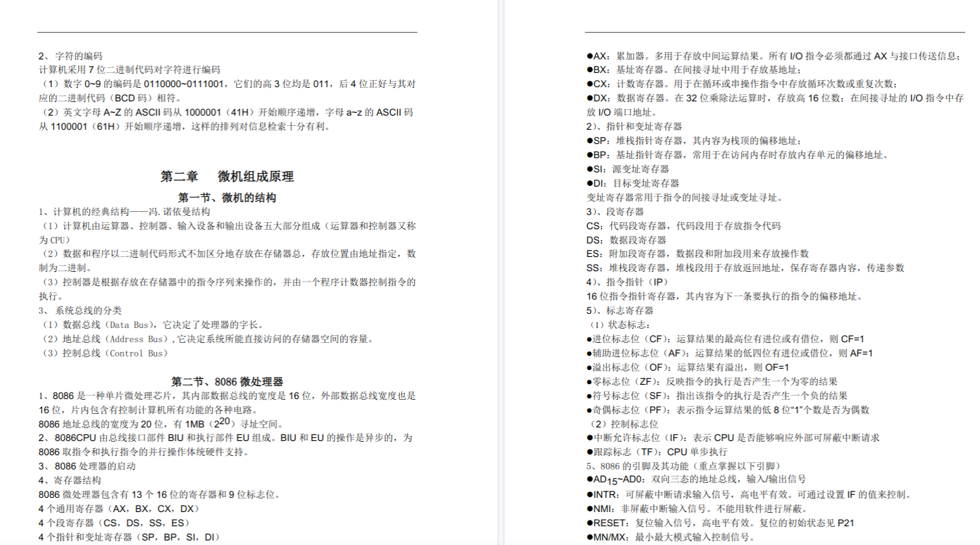Click the 4)、指令指针(IP) heading
This screenshot has height=545, width=980.
627,282
